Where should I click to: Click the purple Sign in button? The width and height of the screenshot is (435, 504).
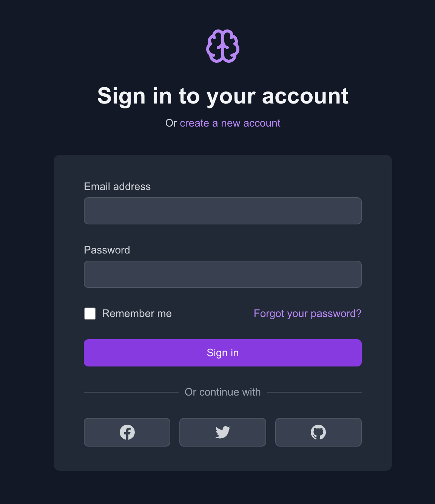(x=223, y=353)
